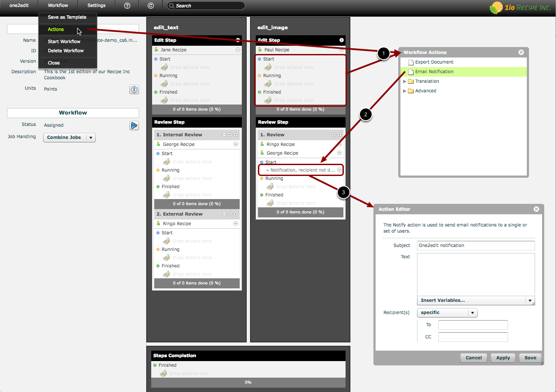Select Email Notification action
556x392 pixels.
click(x=464, y=71)
